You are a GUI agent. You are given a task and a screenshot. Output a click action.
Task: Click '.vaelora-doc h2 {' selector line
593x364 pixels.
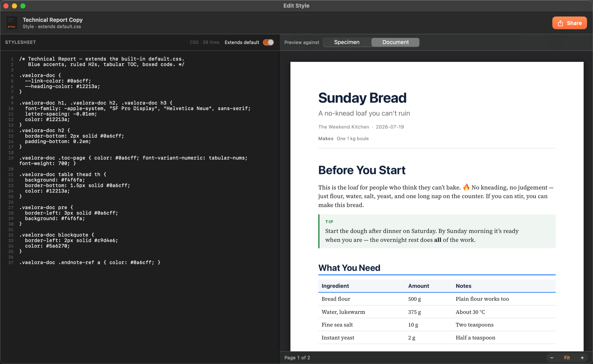(x=44, y=130)
